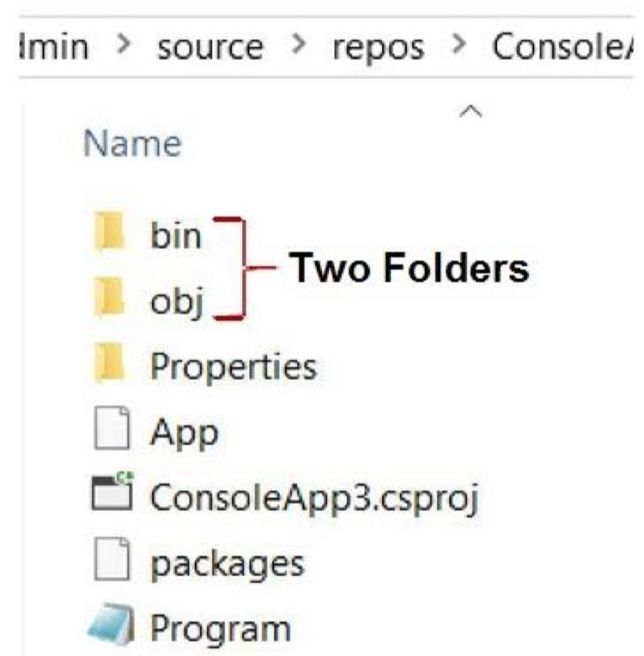Navigate to source in address bar

(210, 47)
